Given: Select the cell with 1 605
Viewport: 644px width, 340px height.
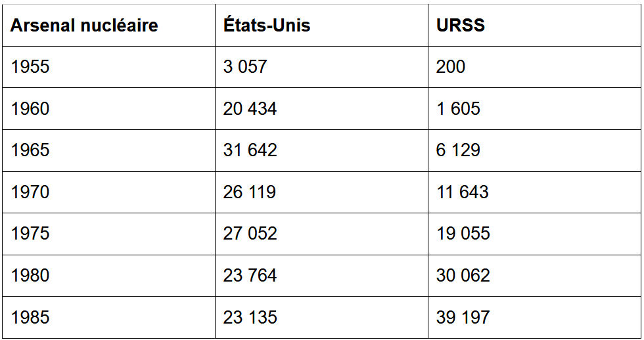Looking at the screenshot, I should 534,109.
